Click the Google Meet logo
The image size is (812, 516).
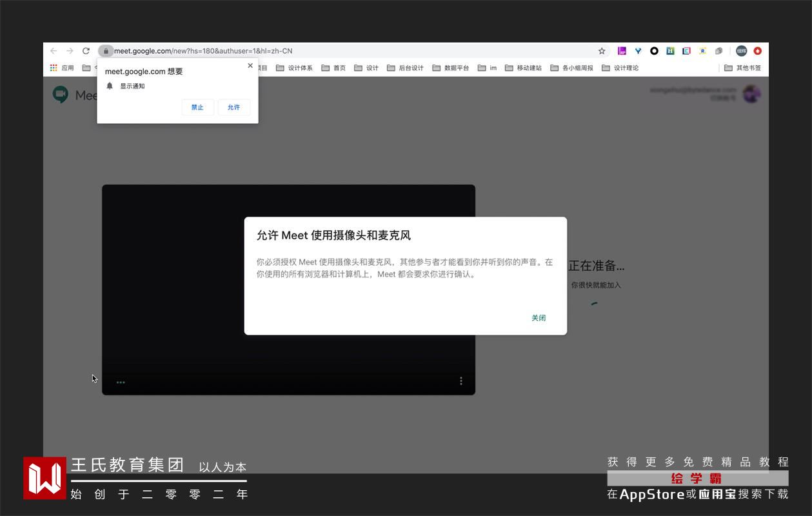point(61,95)
